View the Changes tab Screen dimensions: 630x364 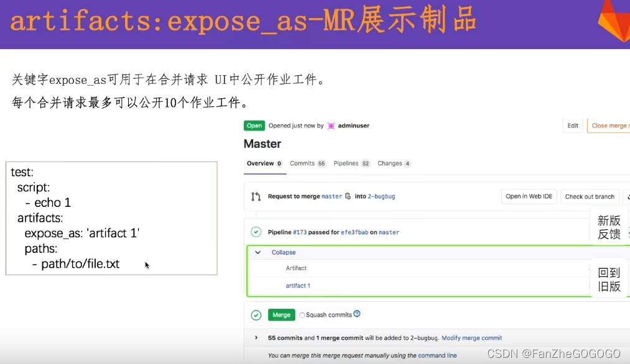click(x=388, y=163)
